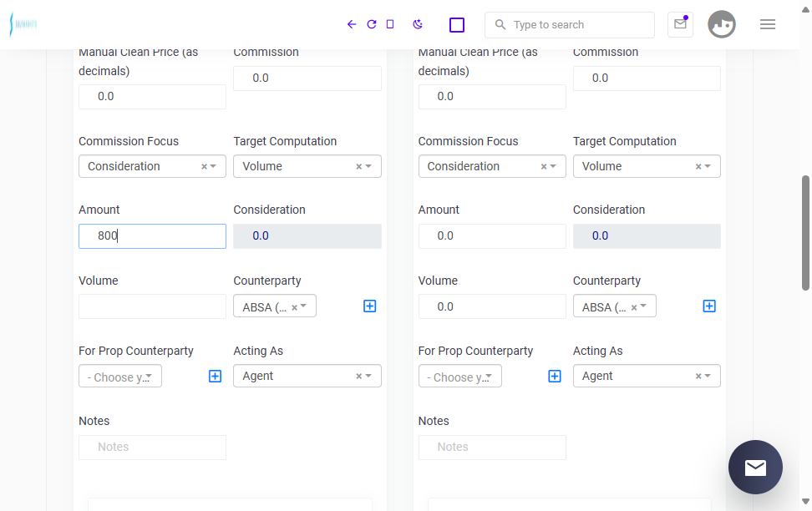
Task: Click the app logo in header
Action: coord(23,24)
